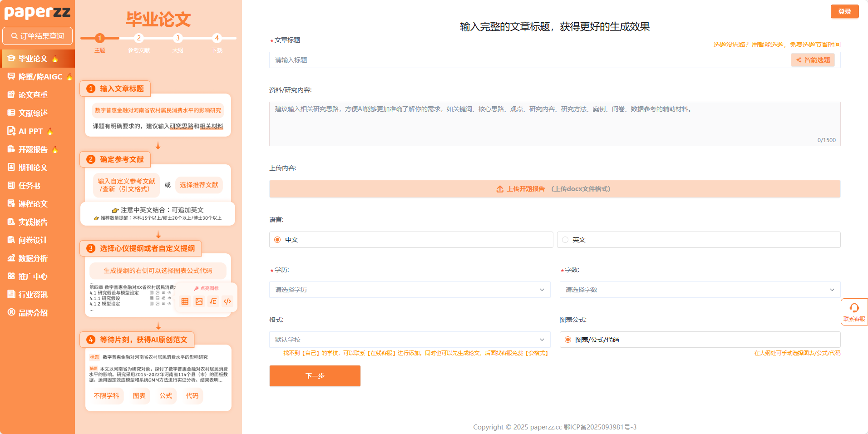Expand the 默认学校 format dropdown
This screenshot has width=868, height=434.
click(x=409, y=340)
